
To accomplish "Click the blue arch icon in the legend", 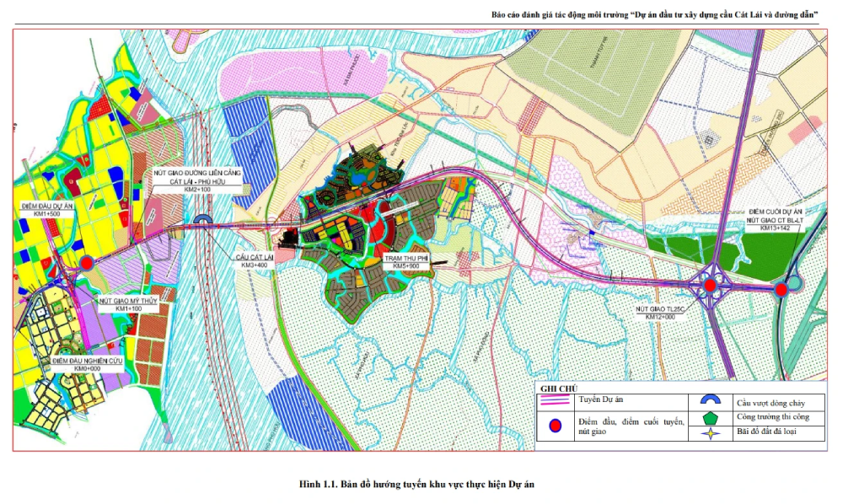I will click(x=710, y=401).
